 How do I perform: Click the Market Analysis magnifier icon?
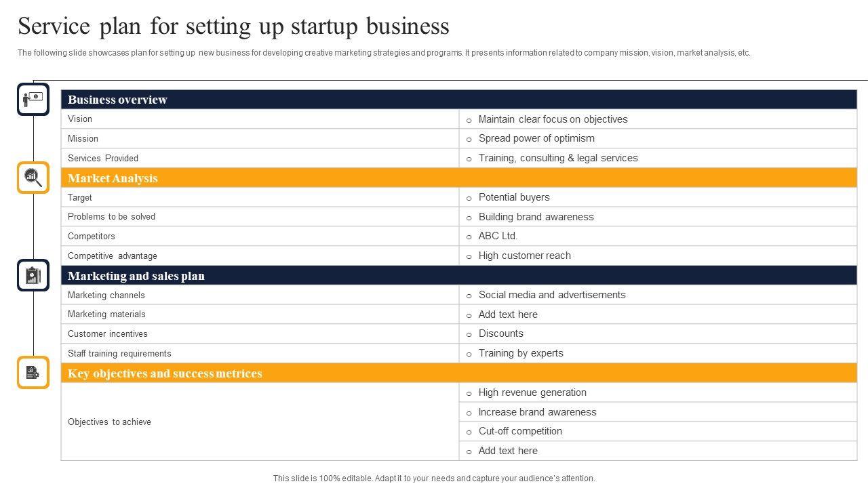(33, 178)
